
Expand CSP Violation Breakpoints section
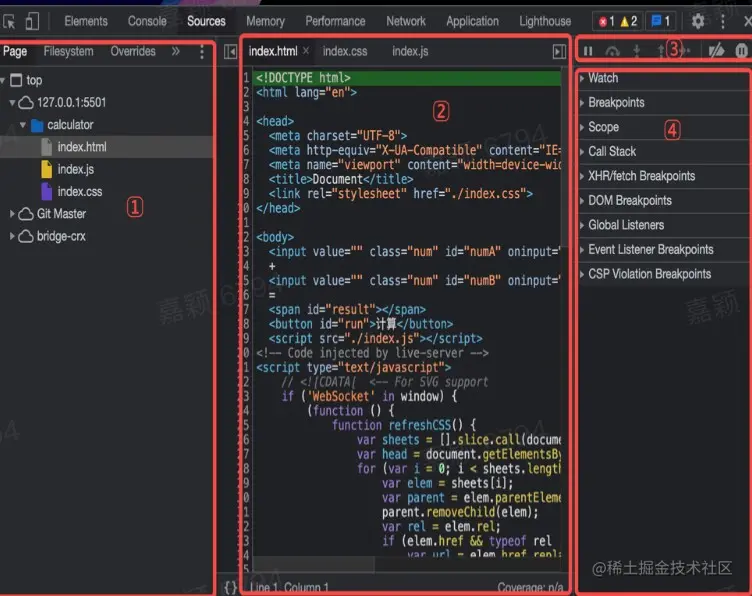pyautogui.click(x=664, y=274)
